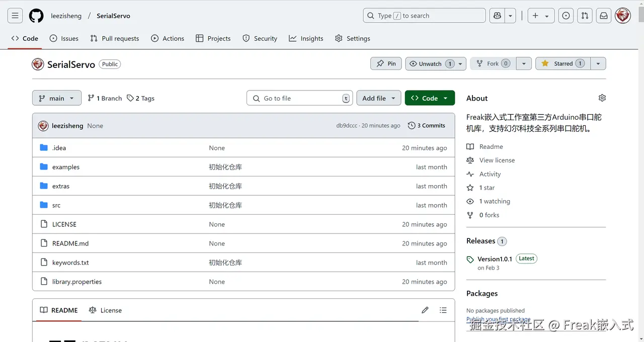Open README.md file
The width and height of the screenshot is (644, 342).
coord(70,243)
